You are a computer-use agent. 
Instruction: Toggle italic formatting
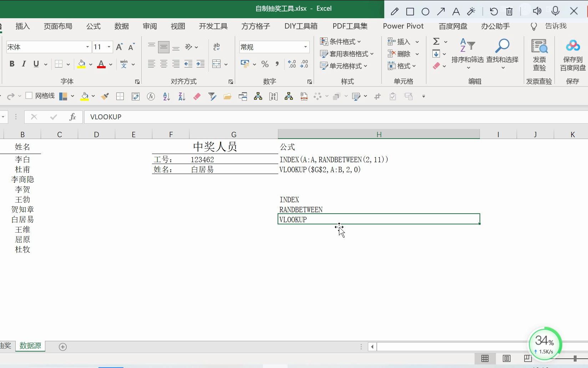click(24, 64)
